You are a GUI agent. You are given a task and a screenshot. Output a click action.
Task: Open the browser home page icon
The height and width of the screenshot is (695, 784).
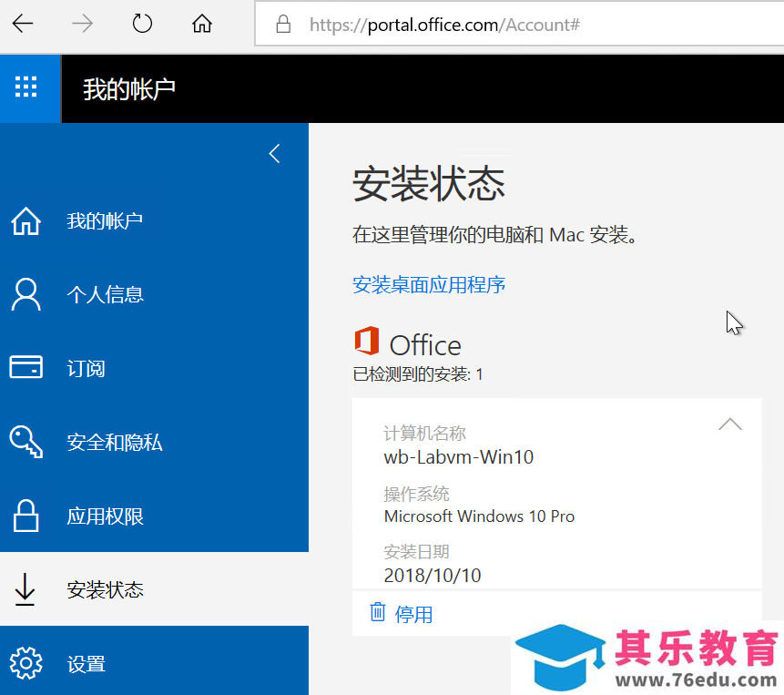pos(202,24)
